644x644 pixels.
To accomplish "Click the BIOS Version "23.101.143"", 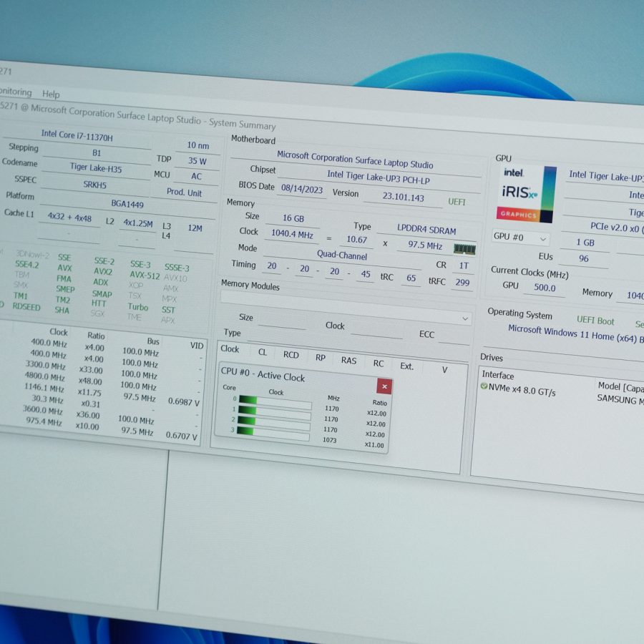I will (403, 197).
